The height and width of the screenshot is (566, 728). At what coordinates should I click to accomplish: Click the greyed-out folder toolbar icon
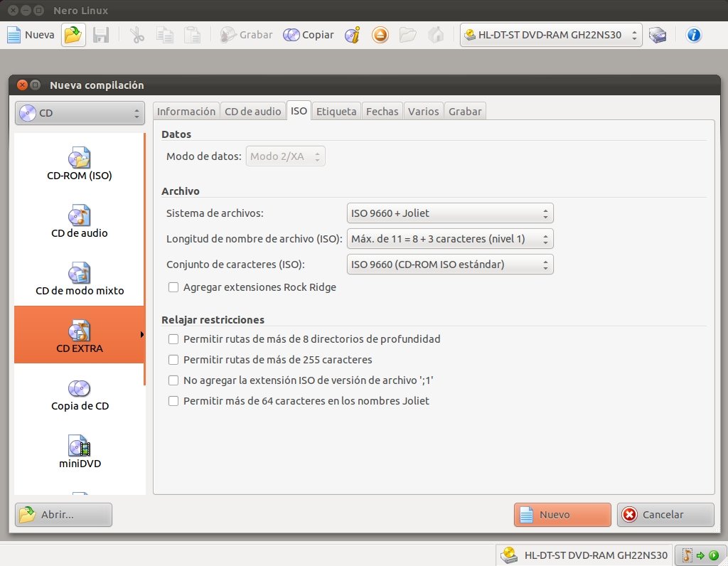pos(407,35)
